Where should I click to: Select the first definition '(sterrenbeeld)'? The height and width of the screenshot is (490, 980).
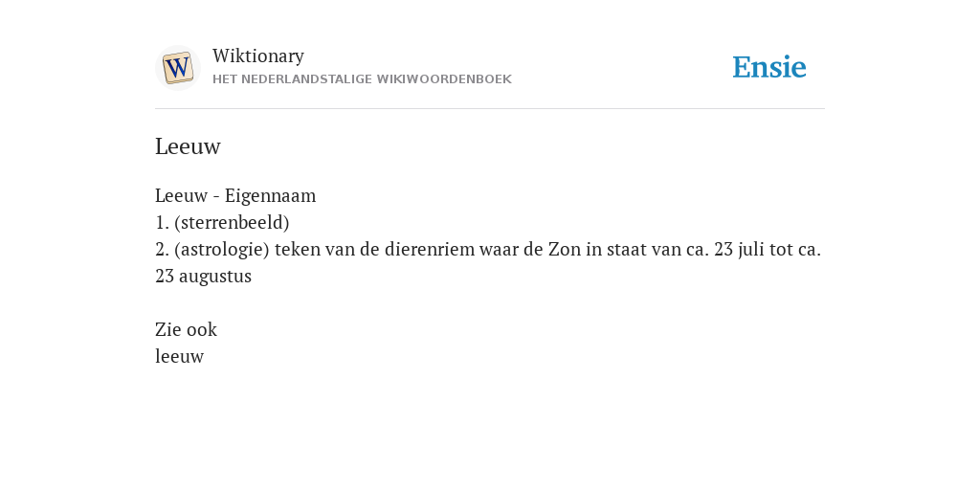232,222
